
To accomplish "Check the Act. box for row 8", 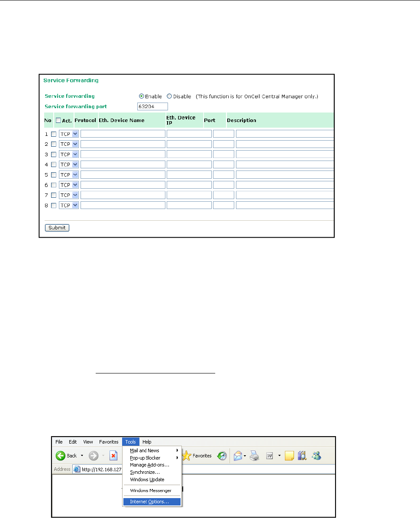I will [x=54, y=206].
